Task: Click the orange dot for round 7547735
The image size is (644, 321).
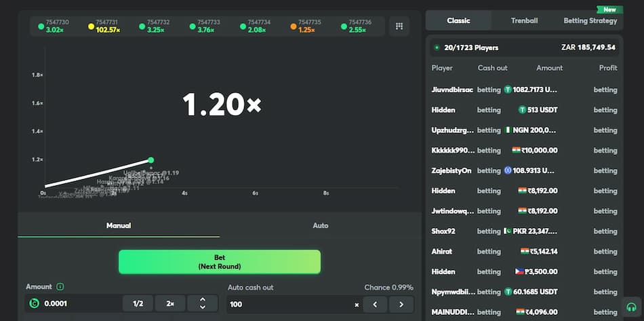Action: (x=294, y=26)
